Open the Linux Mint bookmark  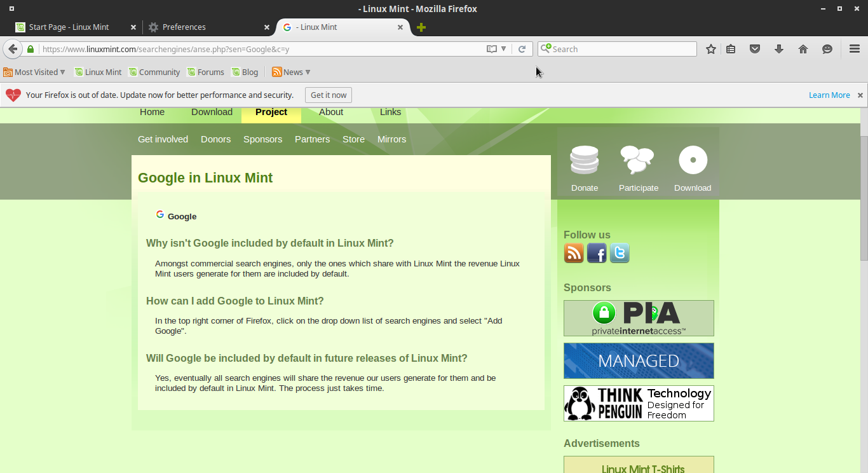tap(98, 72)
